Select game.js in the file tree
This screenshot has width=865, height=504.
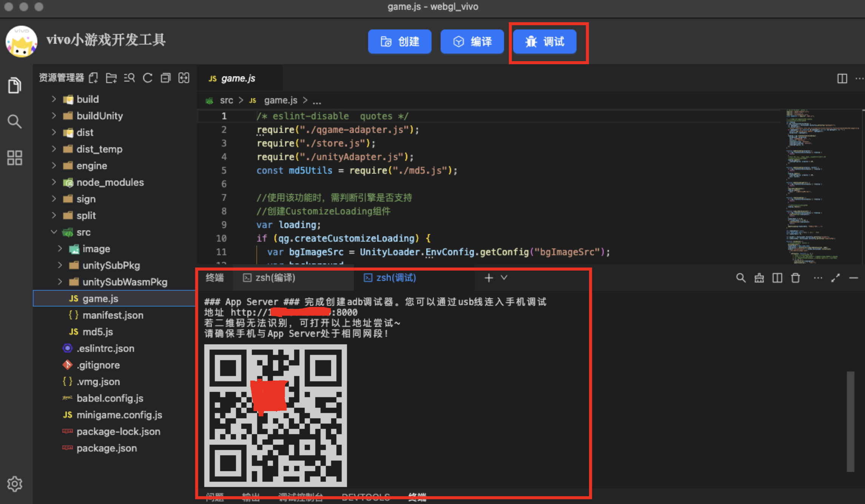coord(114,299)
